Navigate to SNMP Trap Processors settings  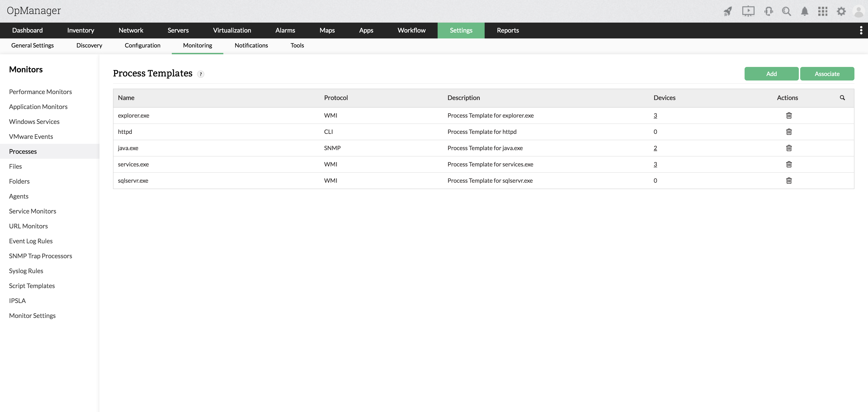40,256
